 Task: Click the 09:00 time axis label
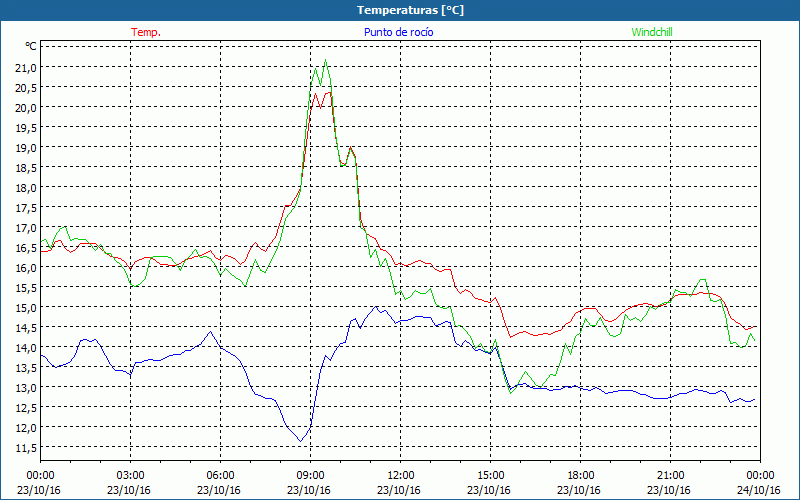click(x=310, y=476)
